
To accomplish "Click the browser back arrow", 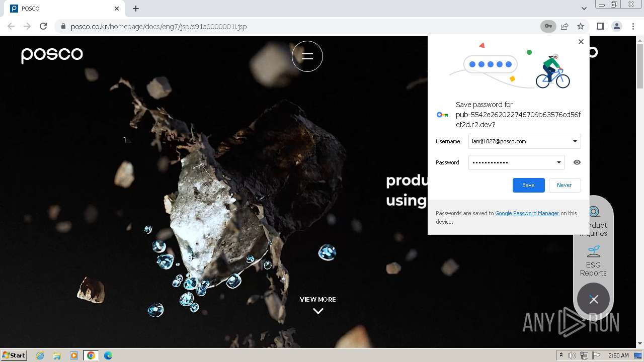I will coord(11,26).
